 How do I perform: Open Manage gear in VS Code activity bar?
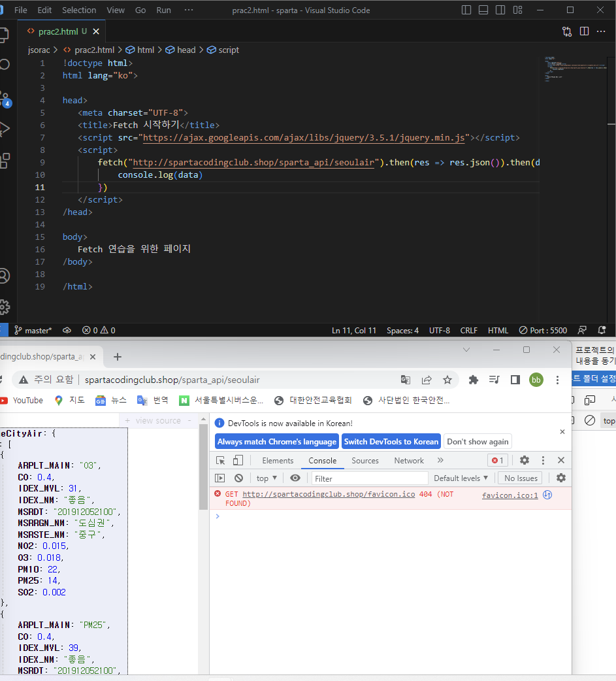coord(5,307)
